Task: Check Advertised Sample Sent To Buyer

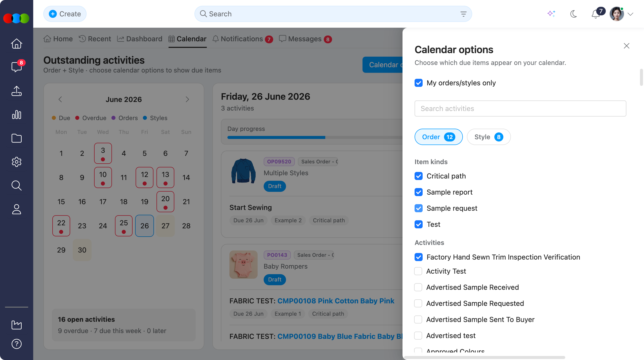Action: [x=418, y=319]
